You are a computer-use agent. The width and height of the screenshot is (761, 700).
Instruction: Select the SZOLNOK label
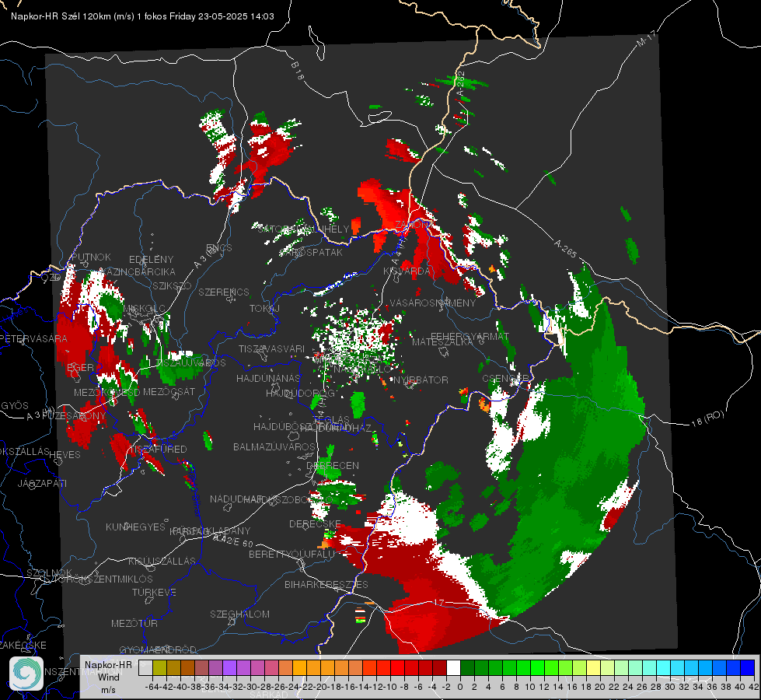click(50, 572)
